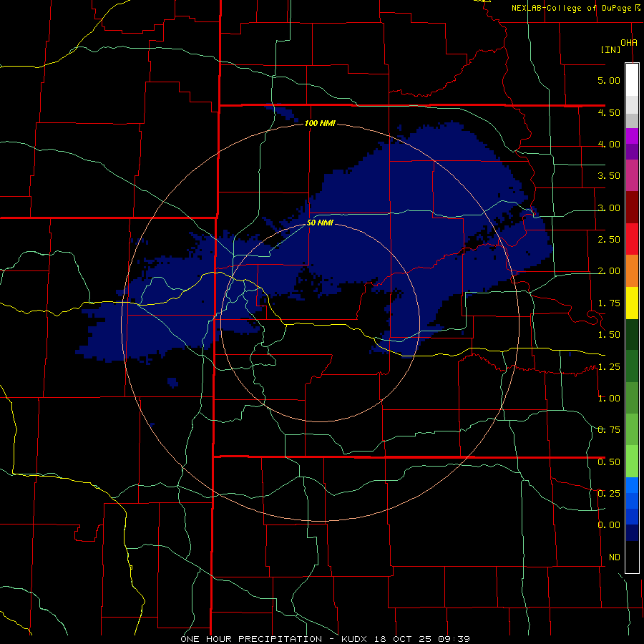
Task: Select the bright magenta-purple legend swatch
Action: [632, 136]
